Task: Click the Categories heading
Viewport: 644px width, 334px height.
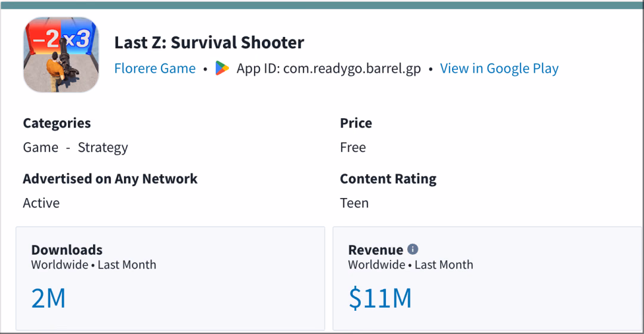Action: tap(57, 123)
